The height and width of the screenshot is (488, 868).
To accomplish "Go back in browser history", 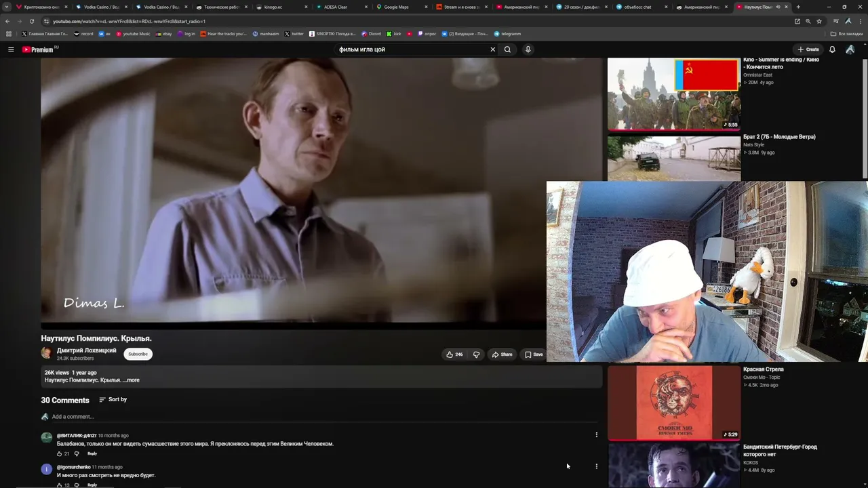I will pyautogui.click(x=7, y=21).
